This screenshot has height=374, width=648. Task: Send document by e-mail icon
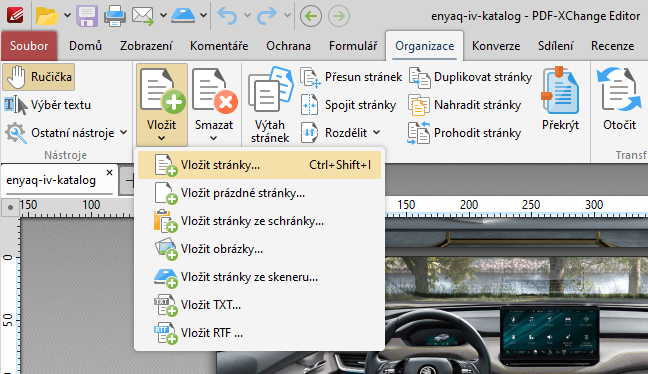tap(143, 16)
